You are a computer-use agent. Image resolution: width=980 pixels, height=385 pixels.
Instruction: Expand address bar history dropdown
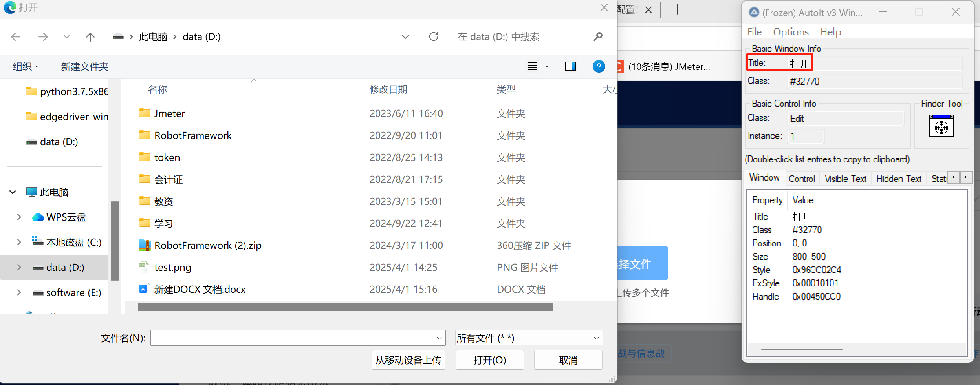405,36
